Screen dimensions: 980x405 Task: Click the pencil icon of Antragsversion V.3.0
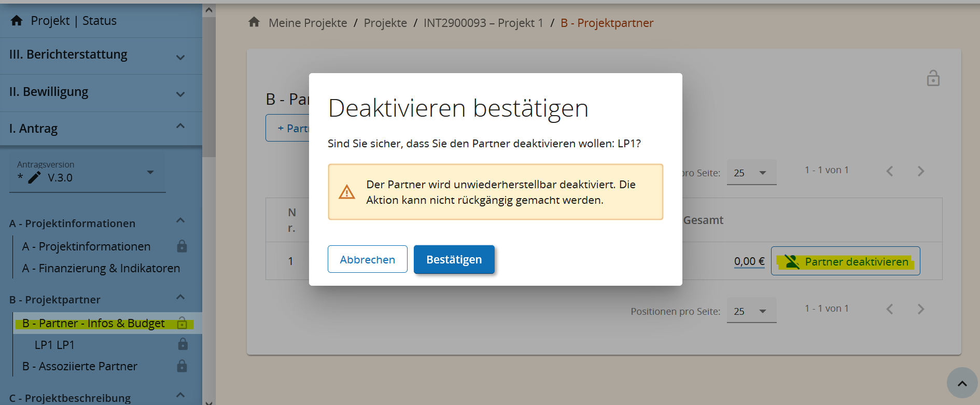click(34, 178)
